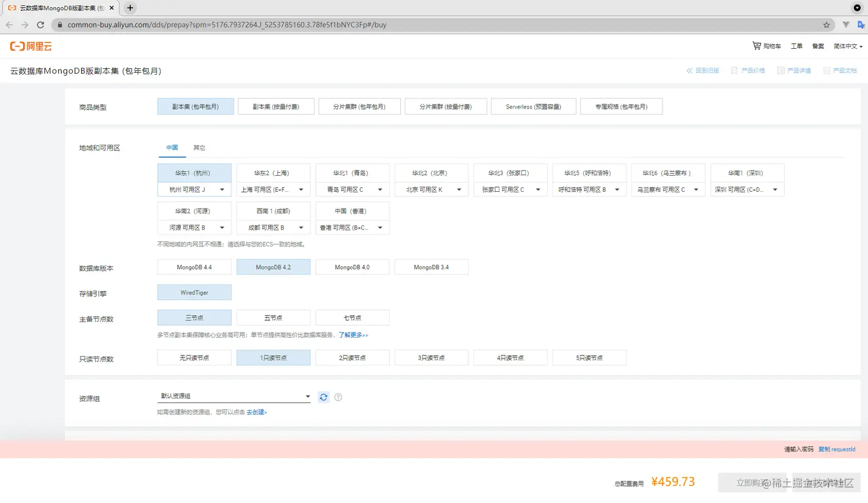Click the 去创建> link

click(257, 412)
